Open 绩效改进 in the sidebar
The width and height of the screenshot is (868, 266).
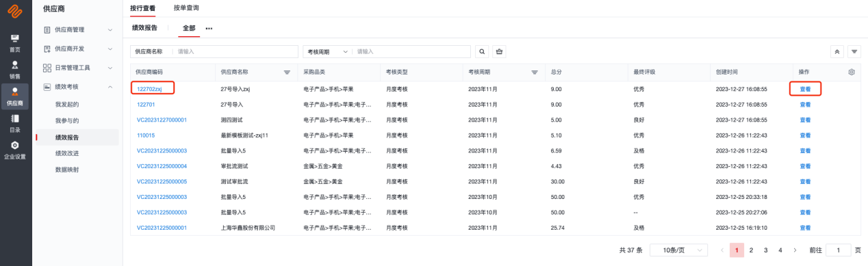tap(67, 153)
